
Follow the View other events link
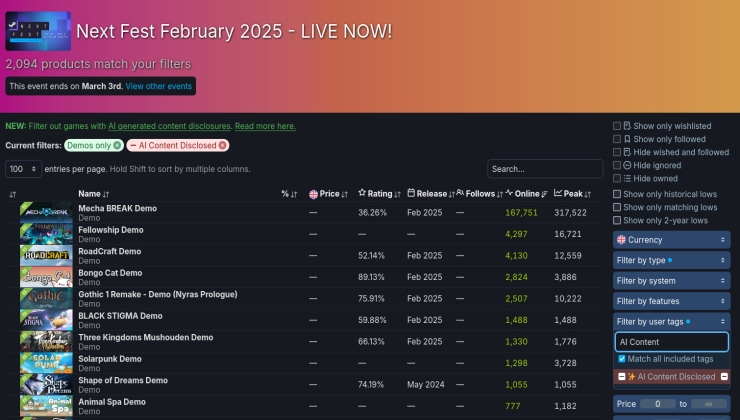click(158, 86)
